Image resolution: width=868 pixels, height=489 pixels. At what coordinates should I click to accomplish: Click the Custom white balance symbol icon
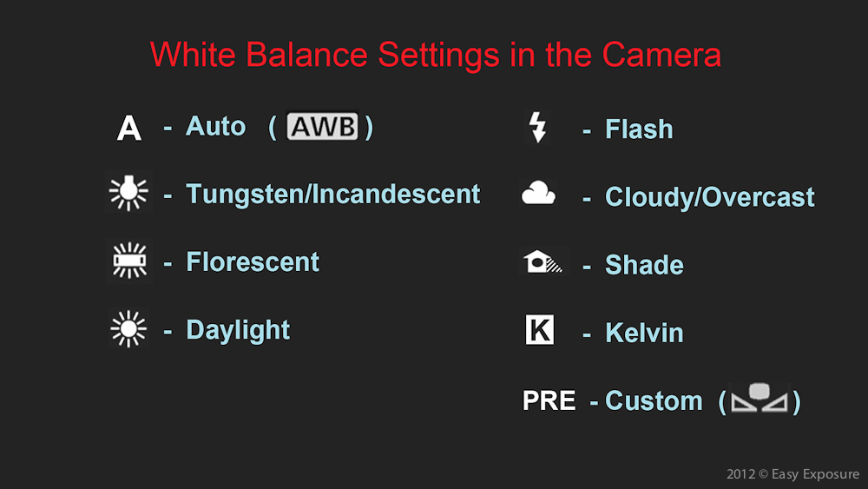759,398
